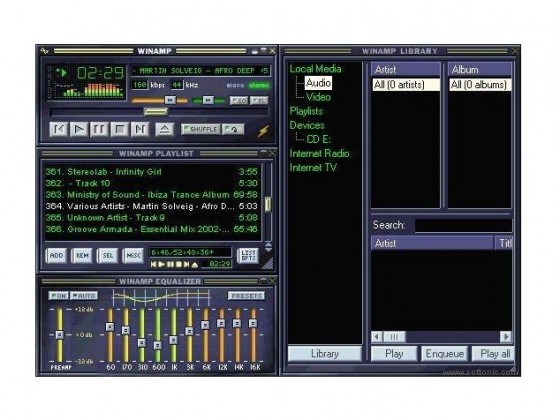Open Internet Radio in library tree
Image resolution: width=560 pixels, height=420 pixels.
(x=319, y=153)
